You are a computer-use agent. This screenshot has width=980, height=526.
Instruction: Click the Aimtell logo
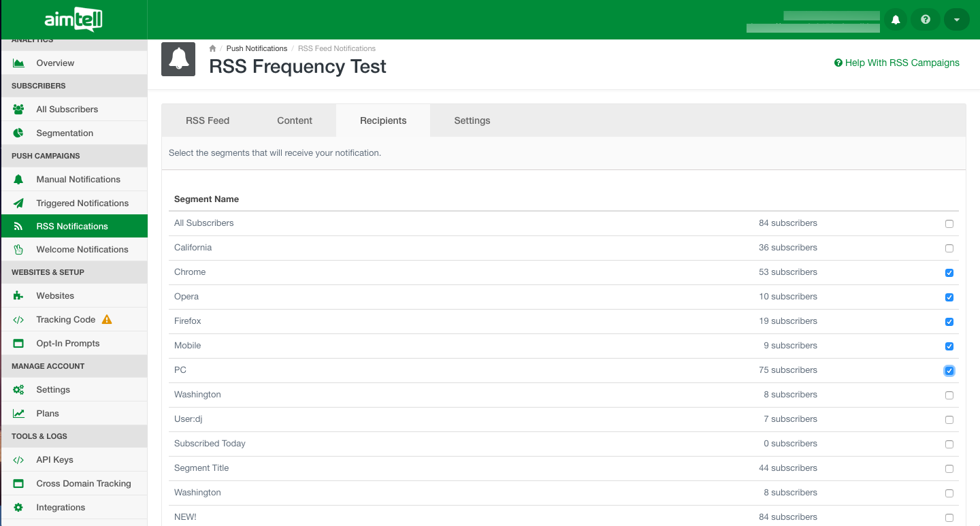click(x=73, y=20)
